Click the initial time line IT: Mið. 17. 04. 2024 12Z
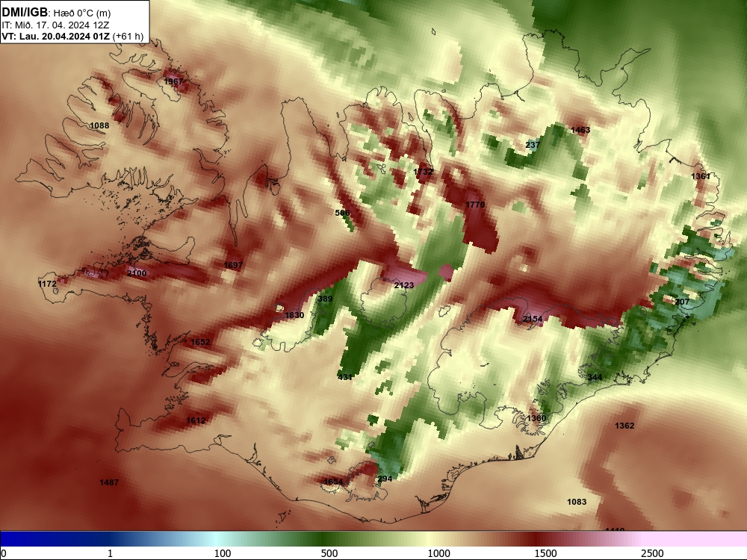 click(55, 25)
